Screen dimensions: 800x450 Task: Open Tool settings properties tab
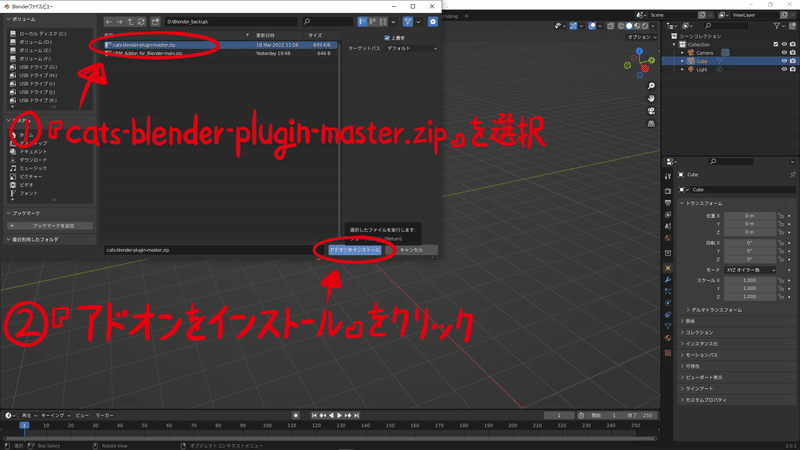point(668,176)
